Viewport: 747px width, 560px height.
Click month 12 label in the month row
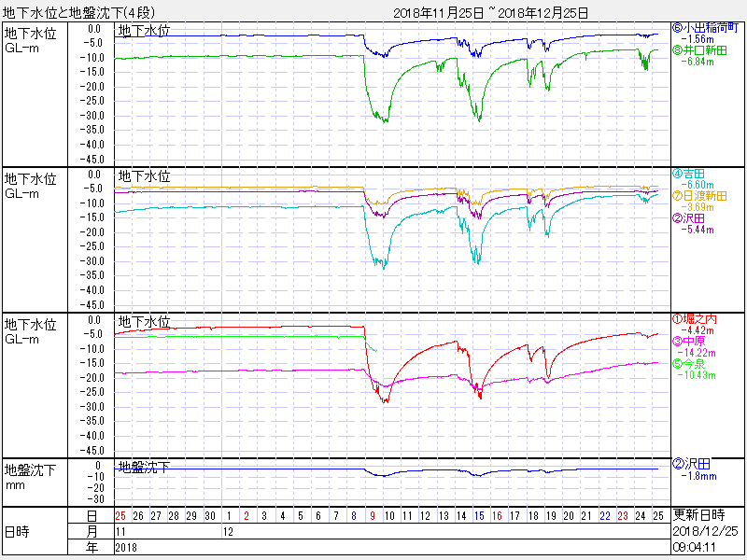point(228,531)
